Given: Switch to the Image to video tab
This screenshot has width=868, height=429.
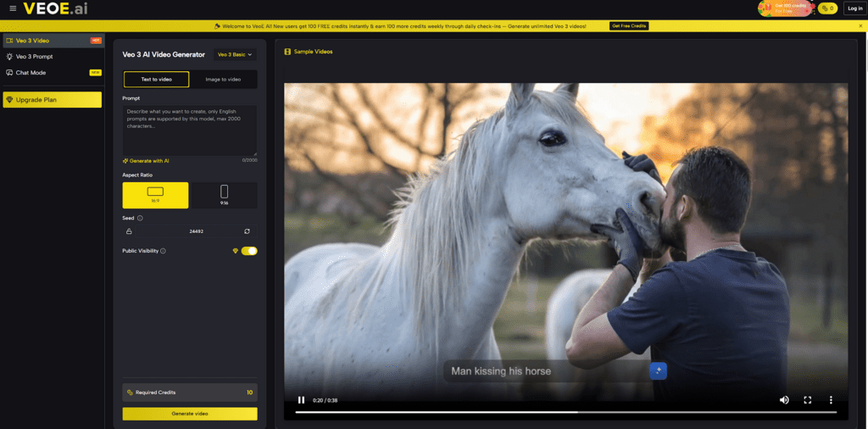Looking at the screenshot, I should (x=223, y=79).
